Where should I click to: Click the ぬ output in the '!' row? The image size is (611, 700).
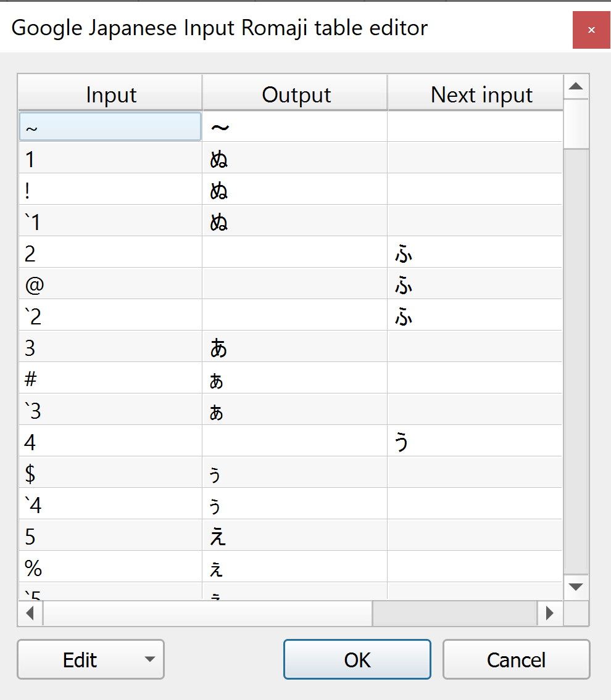coord(295,189)
